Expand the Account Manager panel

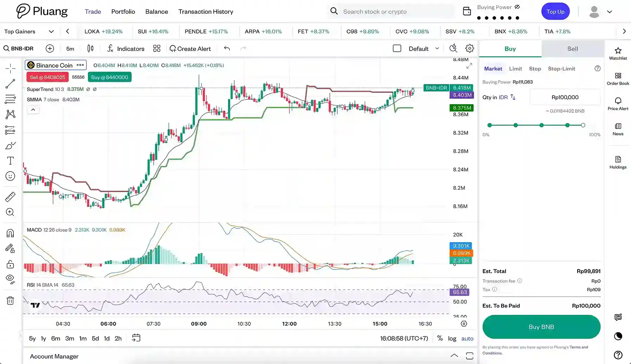click(x=454, y=356)
